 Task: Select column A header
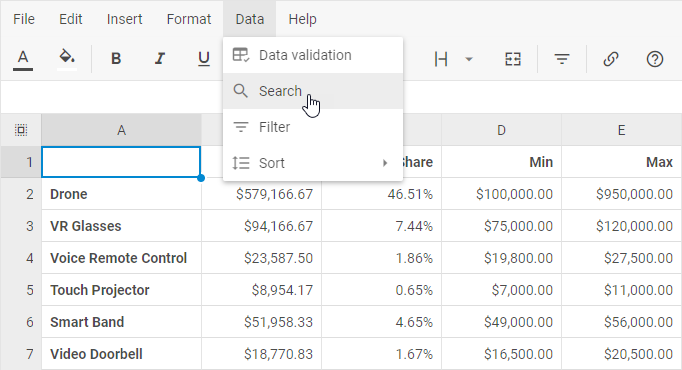[x=121, y=130]
